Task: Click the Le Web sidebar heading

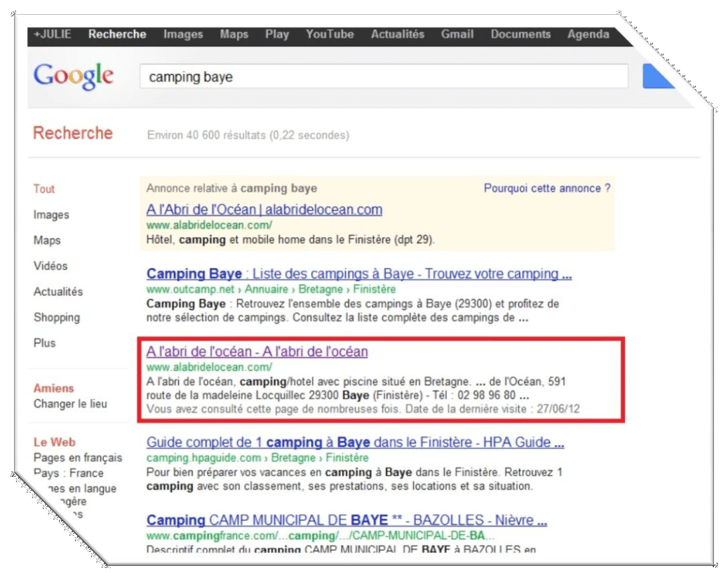Action: point(54,443)
